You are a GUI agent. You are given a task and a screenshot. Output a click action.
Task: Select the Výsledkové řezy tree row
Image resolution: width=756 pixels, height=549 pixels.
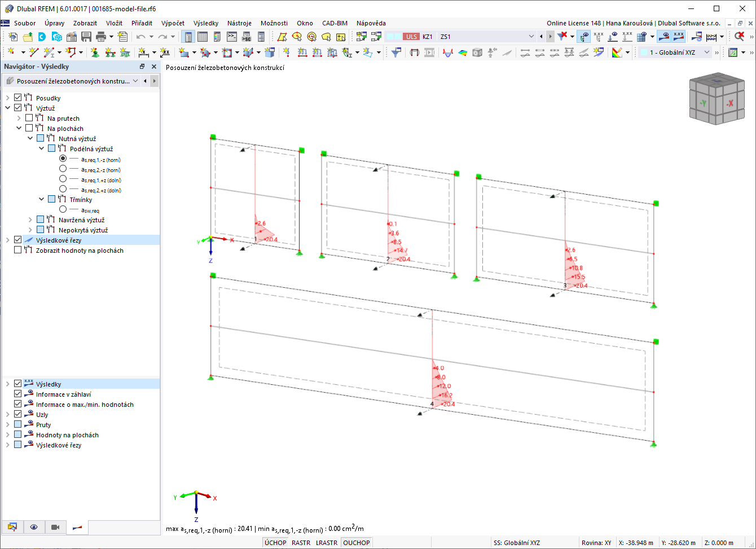click(81, 240)
